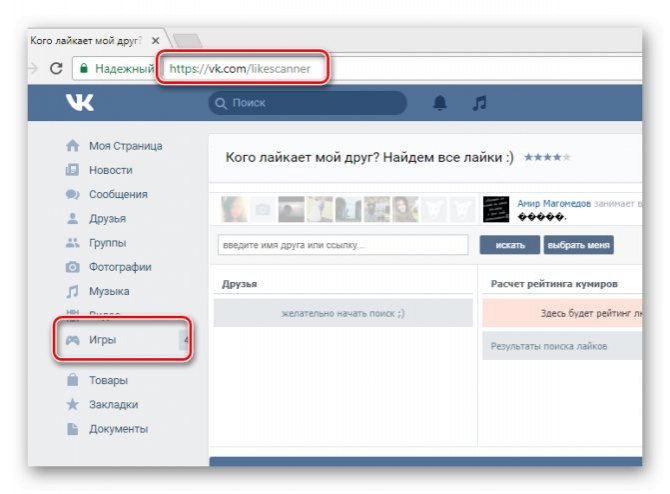The image size is (670, 494).
Task: Open Музыка in the sidebar
Action: pos(109,291)
